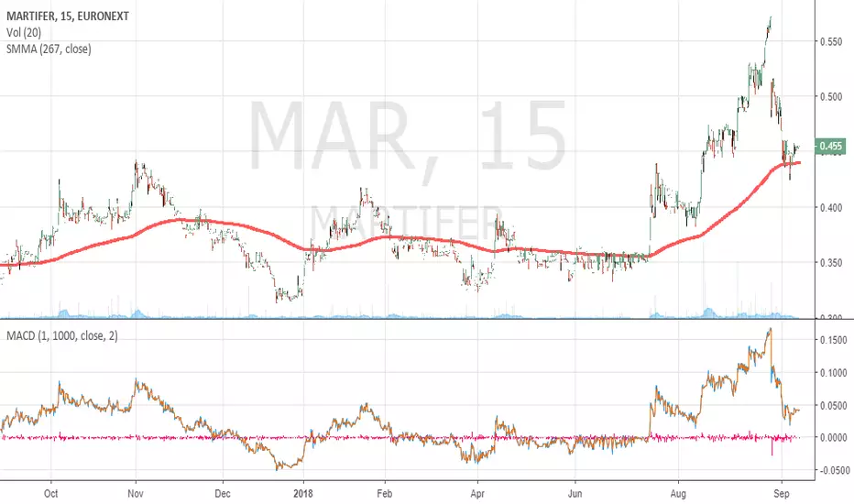Click the Jun date label on time axis

coord(575,494)
